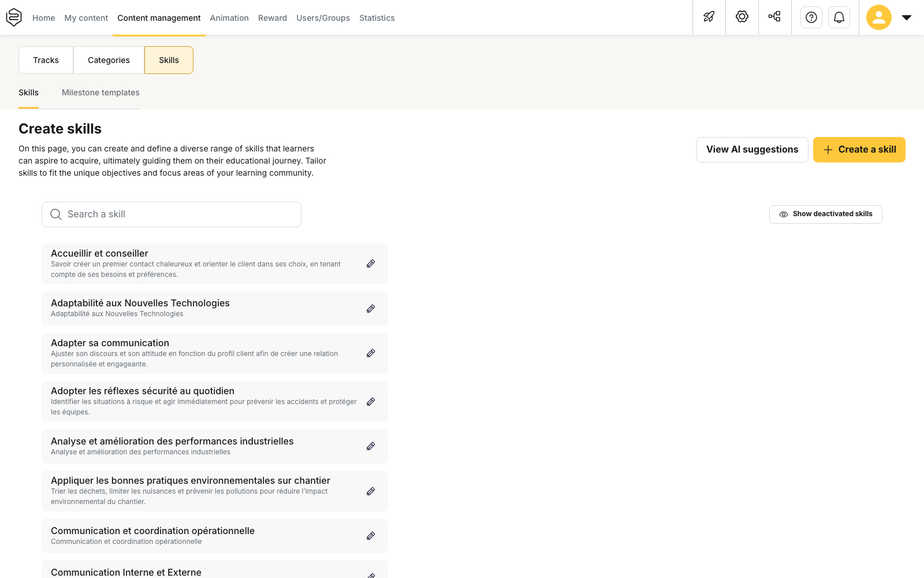
Task: Open the organization structure icon
Action: (x=775, y=17)
